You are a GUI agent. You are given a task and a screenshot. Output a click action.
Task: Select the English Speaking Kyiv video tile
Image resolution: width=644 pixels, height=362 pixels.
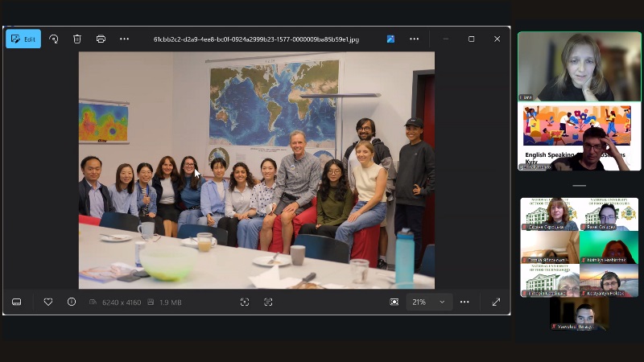point(579,137)
